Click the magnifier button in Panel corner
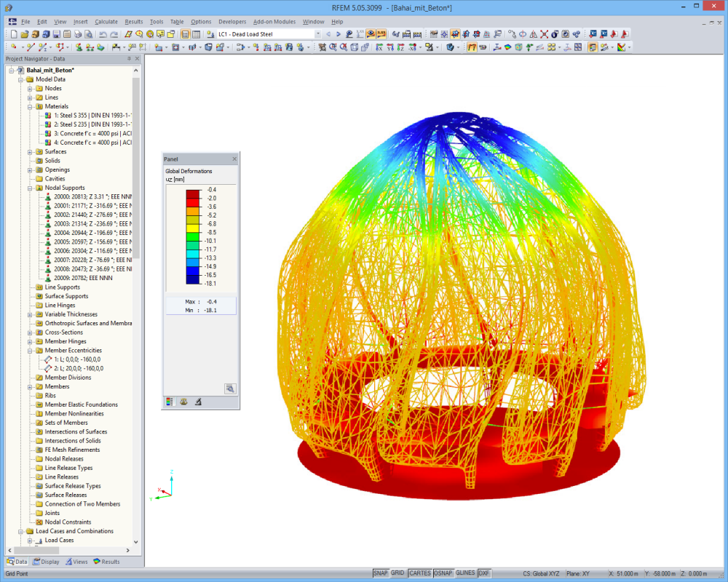The width and height of the screenshot is (728, 582). click(x=230, y=389)
